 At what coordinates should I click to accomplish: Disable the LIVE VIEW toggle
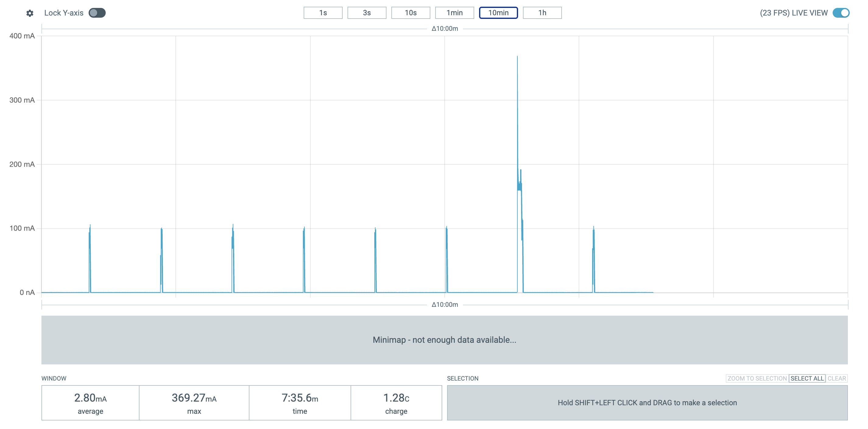840,13
